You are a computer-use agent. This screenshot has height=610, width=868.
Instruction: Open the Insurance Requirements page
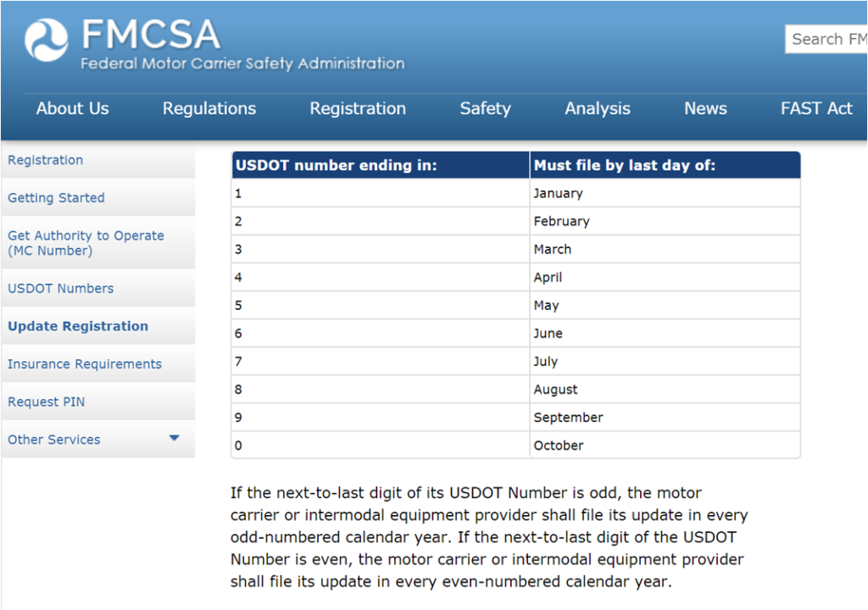(85, 363)
